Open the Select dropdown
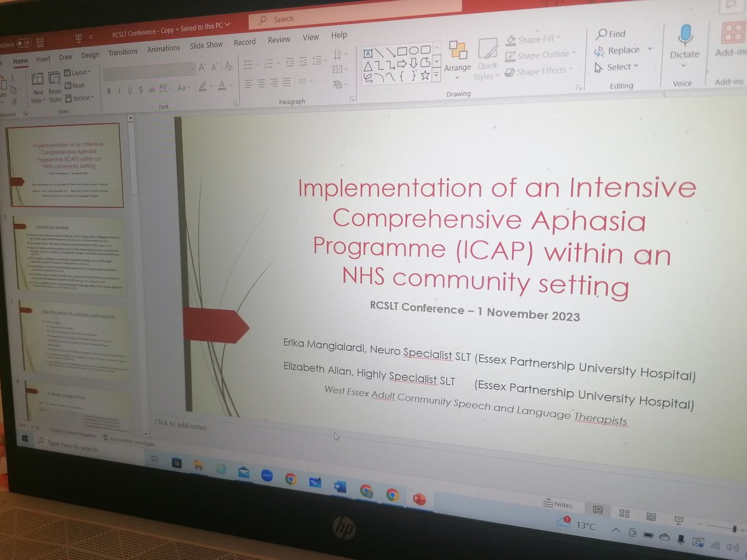747x560 pixels. click(617, 67)
